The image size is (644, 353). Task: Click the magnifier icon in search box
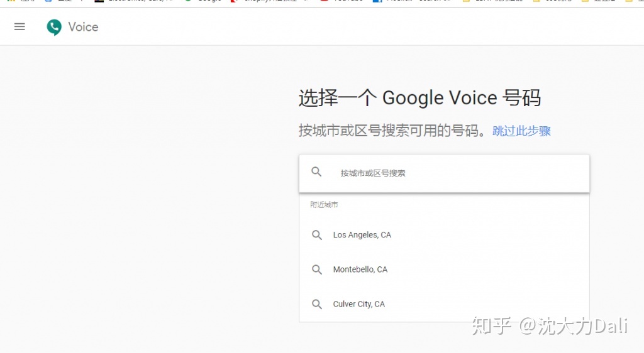316,171
